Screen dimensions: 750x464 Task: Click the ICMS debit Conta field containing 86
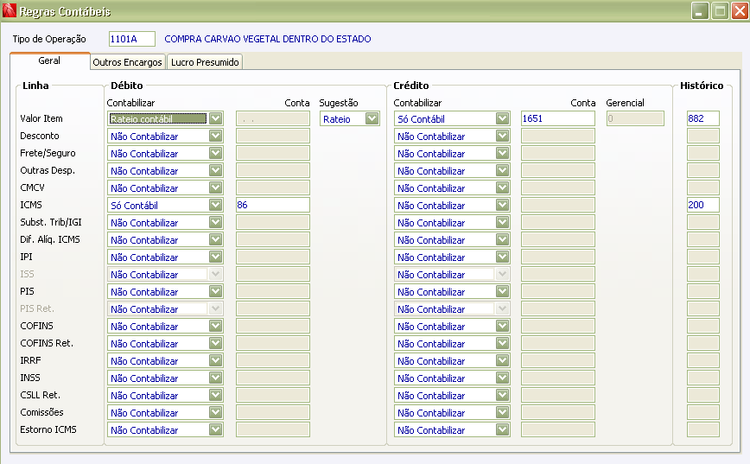click(273, 205)
